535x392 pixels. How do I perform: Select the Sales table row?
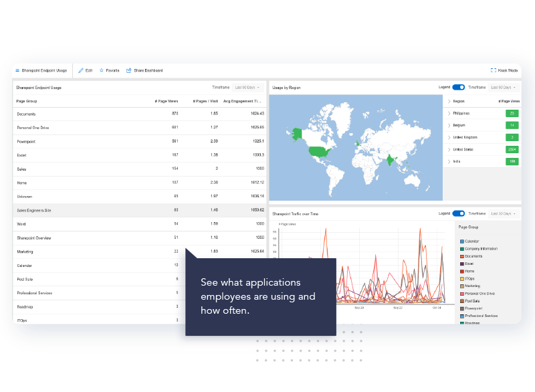pos(140,169)
